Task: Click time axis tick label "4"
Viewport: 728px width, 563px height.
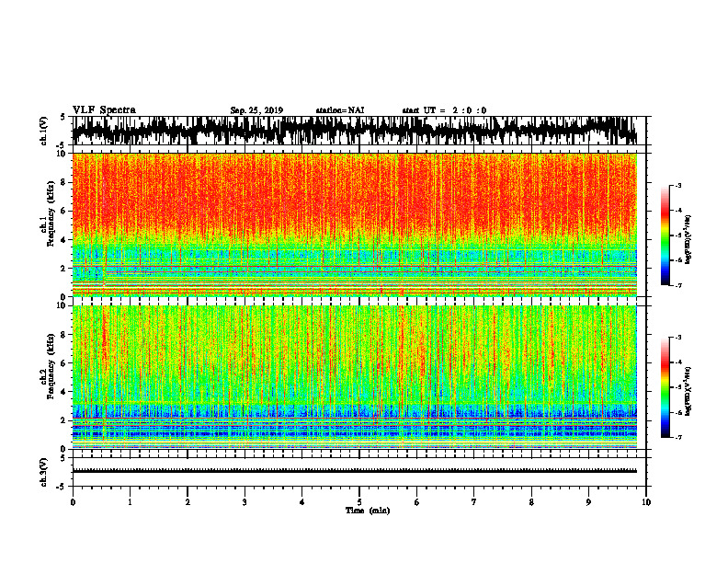Action: (302, 502)
